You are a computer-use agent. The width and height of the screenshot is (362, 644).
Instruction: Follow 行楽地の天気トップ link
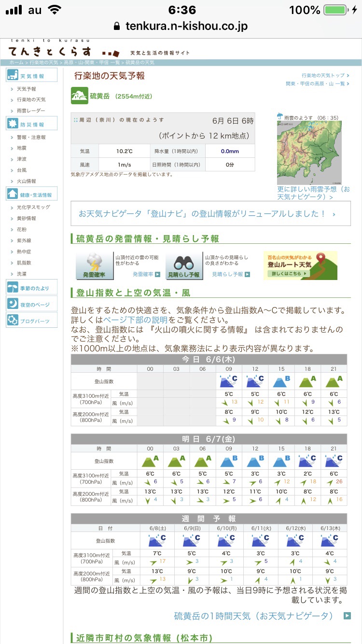[323, 75]
